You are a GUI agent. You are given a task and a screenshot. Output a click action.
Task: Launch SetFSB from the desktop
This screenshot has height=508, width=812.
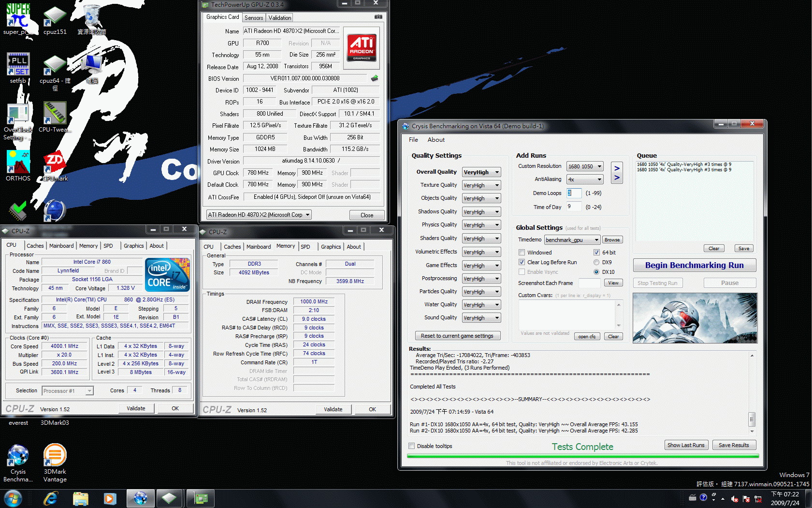click(x=18, y=64)
